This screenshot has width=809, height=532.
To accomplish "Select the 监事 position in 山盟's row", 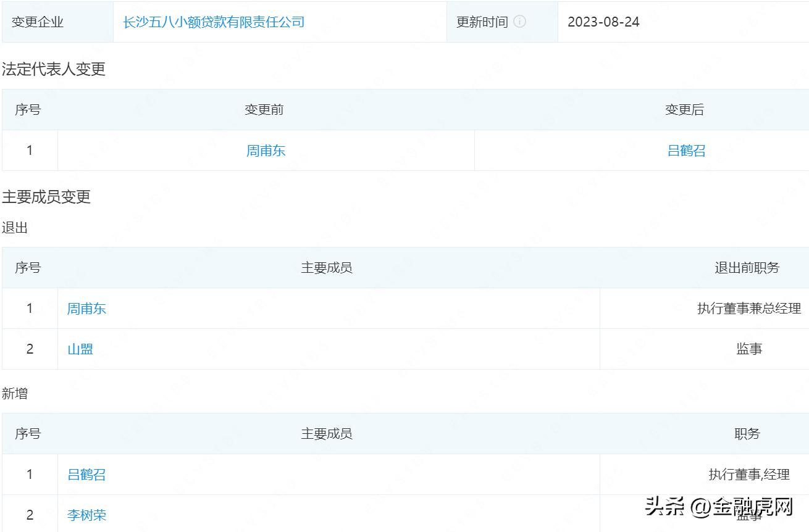I will (x=749, y=349).
